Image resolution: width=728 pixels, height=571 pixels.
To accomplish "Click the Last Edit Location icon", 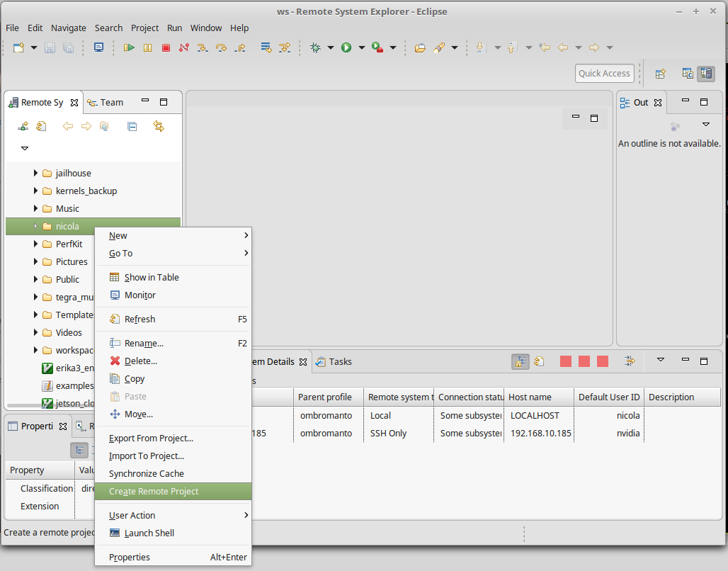I will coord(545,47).
